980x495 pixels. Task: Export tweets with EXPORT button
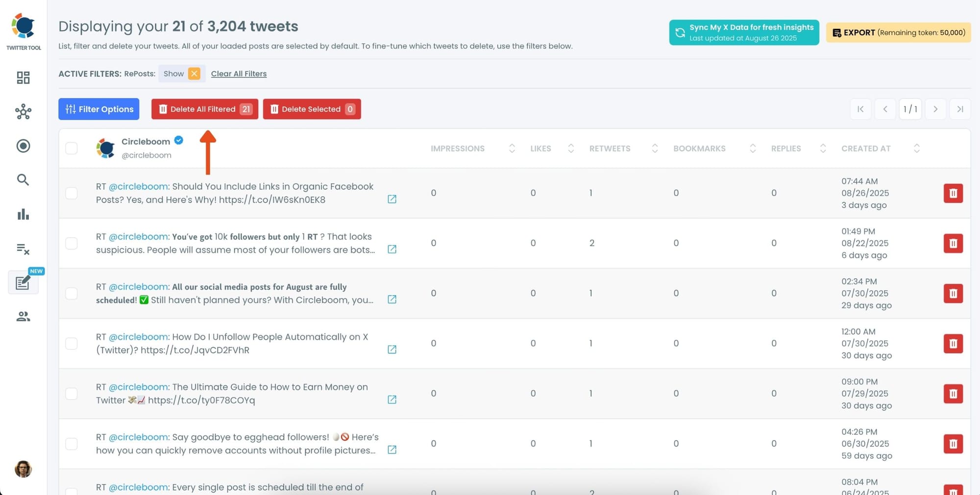pos(899,32)
